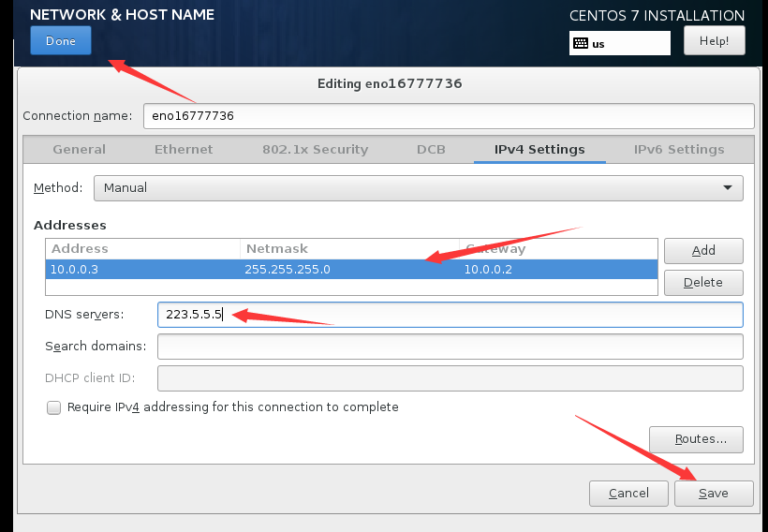The image size is (768, 532).
Task: Select the IPv4 Settings tab
Action: 539,150
